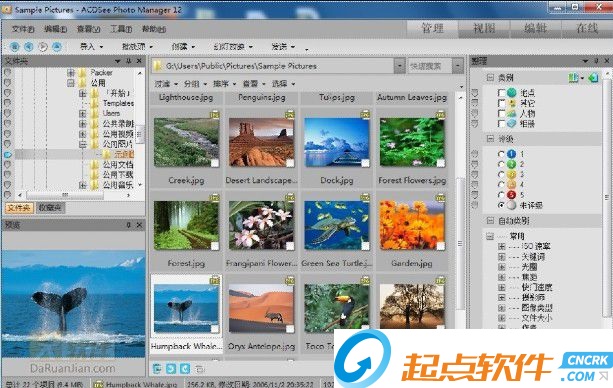Viewport: 613px width, 388px height.
Task: Click the blue selected Easy-Select marker in folder tree
Action: pyautogui.click(x=8, y=154)
